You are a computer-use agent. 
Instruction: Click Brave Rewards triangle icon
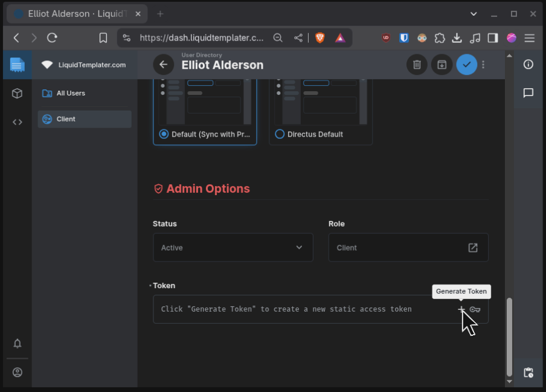[x=340, y=37]
